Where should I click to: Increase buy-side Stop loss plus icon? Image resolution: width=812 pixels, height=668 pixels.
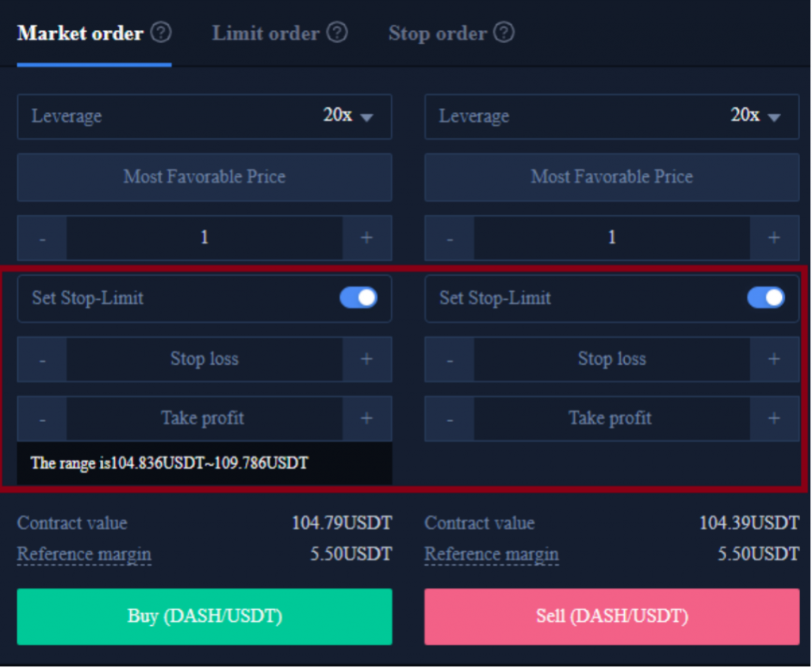(366, 359)
